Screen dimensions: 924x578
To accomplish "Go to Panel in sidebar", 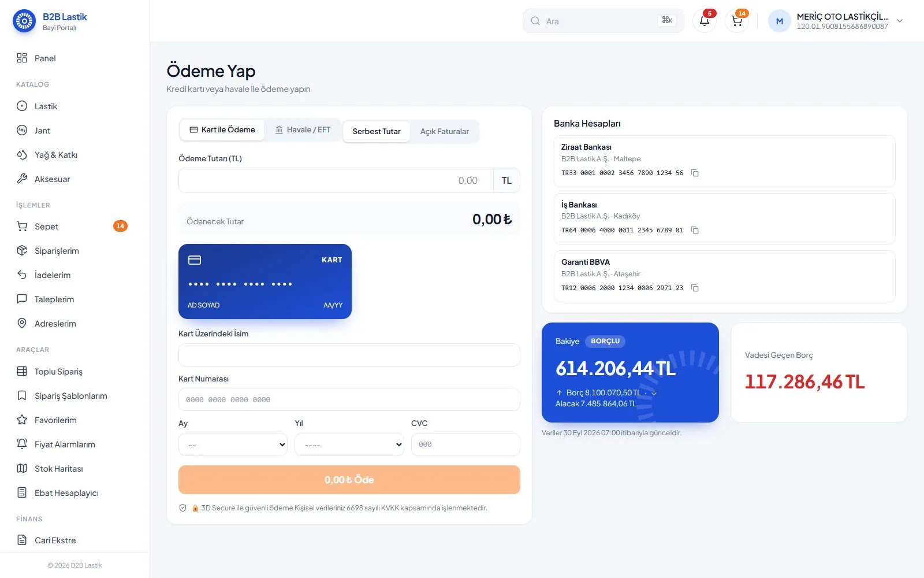I will (74, 58).
